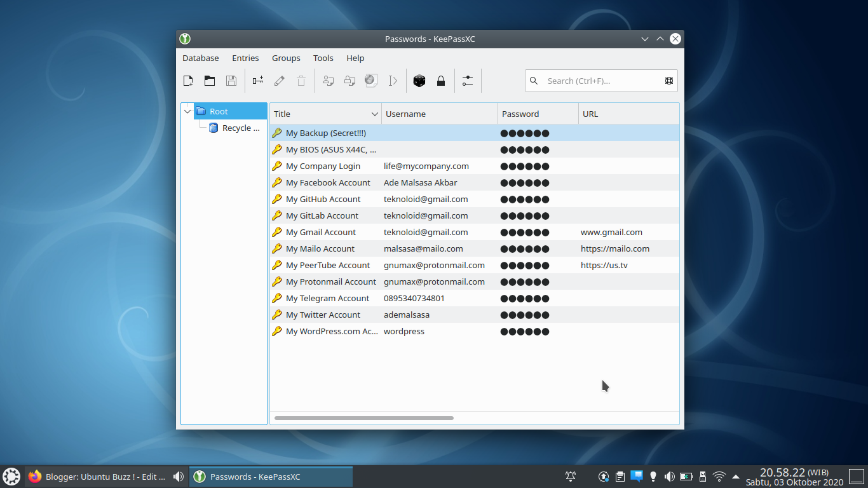This screenshot has width=868, height=488.
Task: Save the current database
Action: [x=231, y=81]
